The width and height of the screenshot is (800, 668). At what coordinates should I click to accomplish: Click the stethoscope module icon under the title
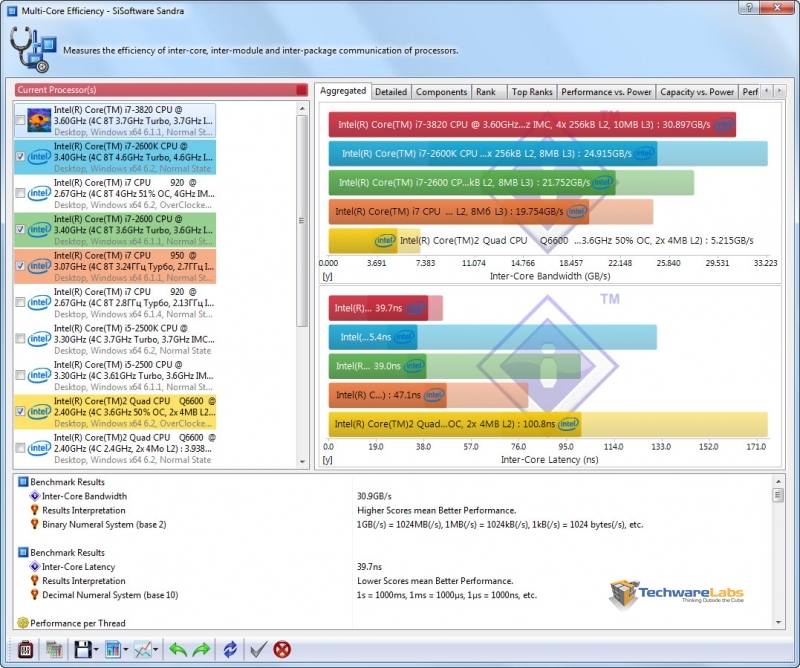point(32,49)
